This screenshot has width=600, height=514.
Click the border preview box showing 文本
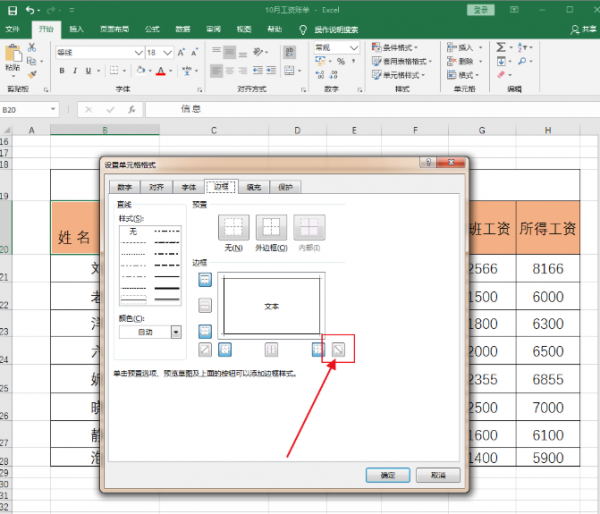[271, 306]
